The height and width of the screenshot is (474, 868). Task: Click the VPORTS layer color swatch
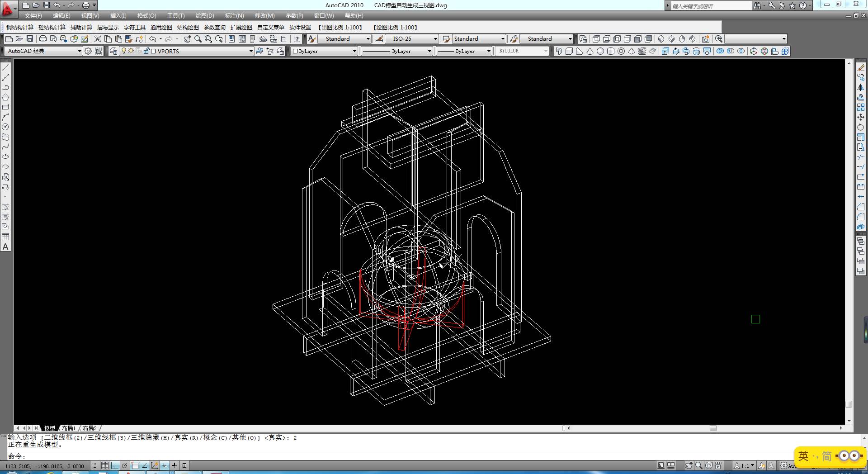(153, 51)
